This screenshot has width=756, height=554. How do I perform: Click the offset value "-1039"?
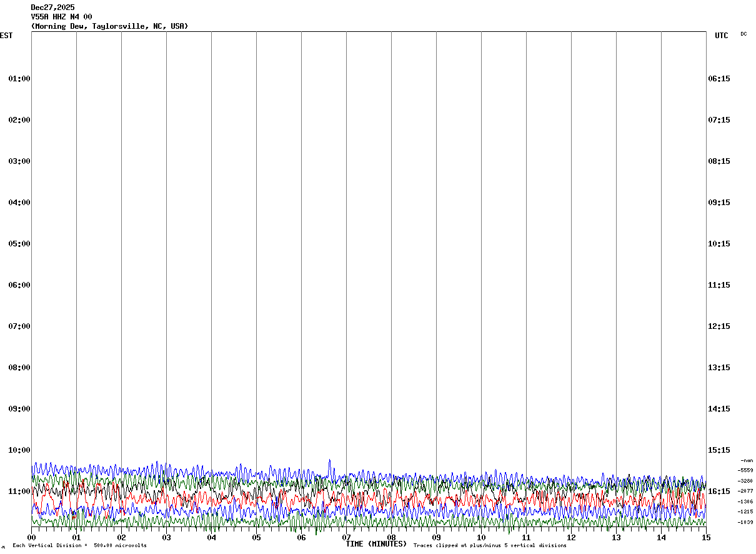(745, 522)
